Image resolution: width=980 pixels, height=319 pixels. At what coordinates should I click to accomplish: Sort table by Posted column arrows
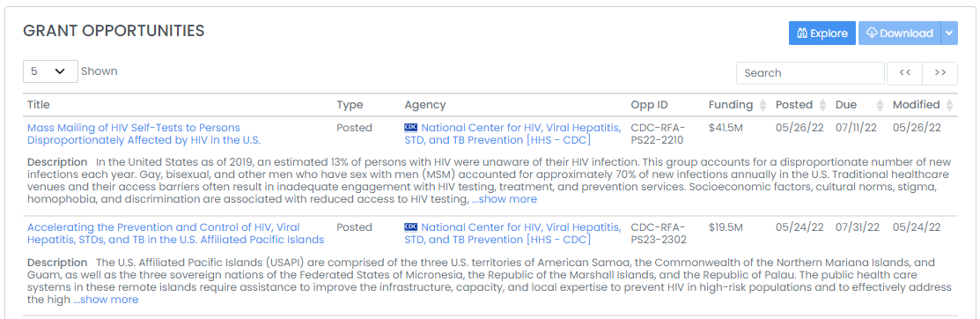point(822,105)
